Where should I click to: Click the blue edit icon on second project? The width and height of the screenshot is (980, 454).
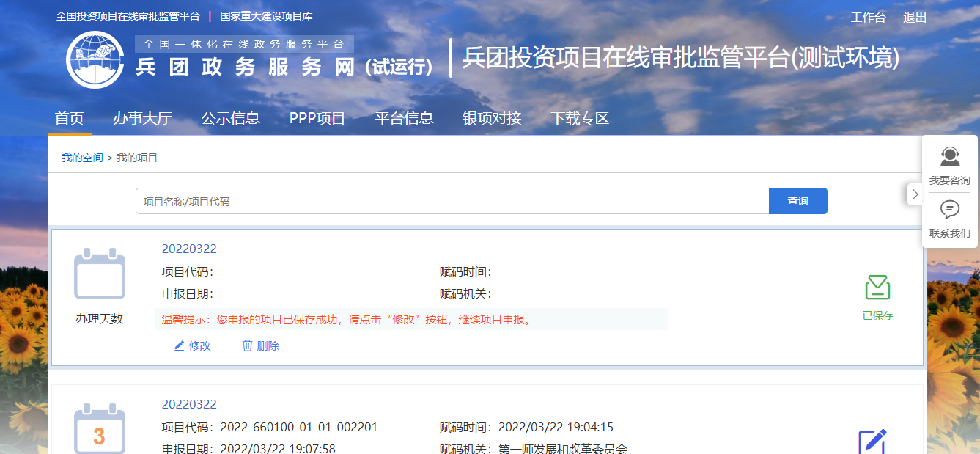coord(872,442)
